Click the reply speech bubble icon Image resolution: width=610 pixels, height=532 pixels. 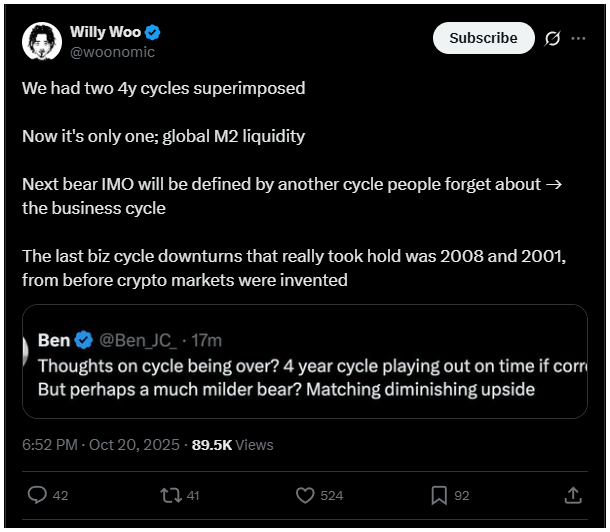37,495
